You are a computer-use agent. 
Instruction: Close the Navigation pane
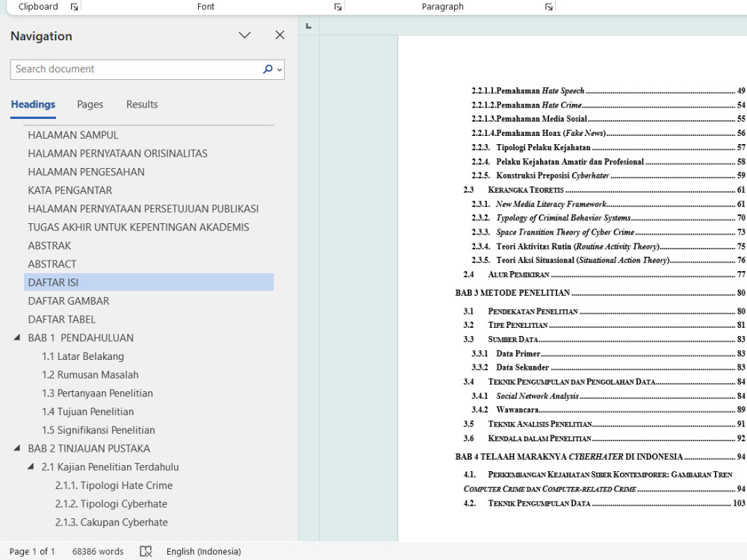point(280,35)
